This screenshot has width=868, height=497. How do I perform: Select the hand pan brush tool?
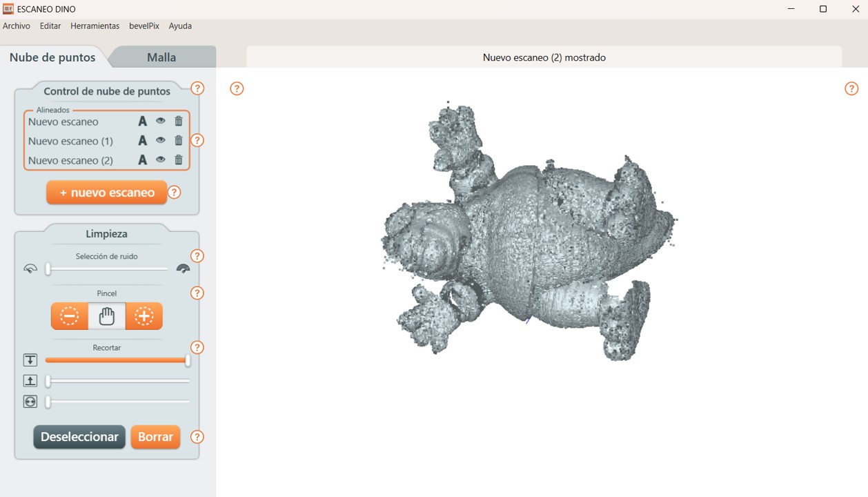tap(107, 316)
